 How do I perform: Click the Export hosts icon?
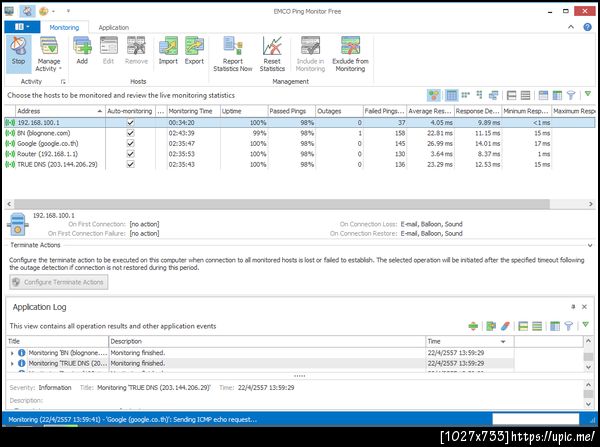(x=194, y=51)
